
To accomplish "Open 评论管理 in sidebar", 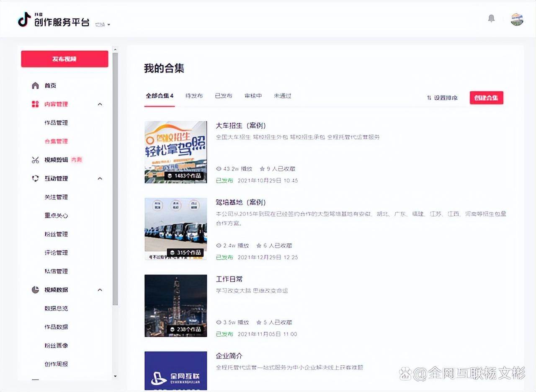I will [56, 253].
